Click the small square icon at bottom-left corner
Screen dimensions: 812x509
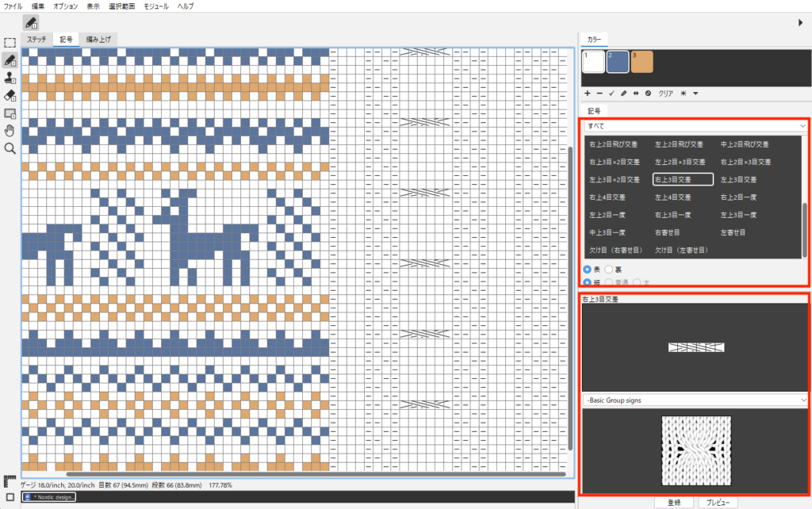pos(10,497)
